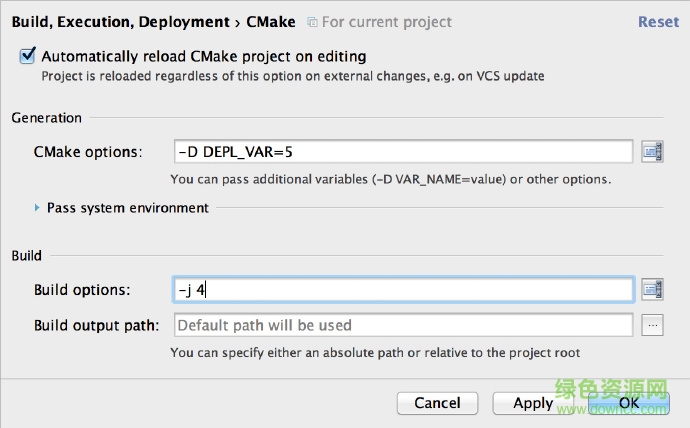Open expand editor icon for Build options

pyautogui.click(x=653, y=290)
